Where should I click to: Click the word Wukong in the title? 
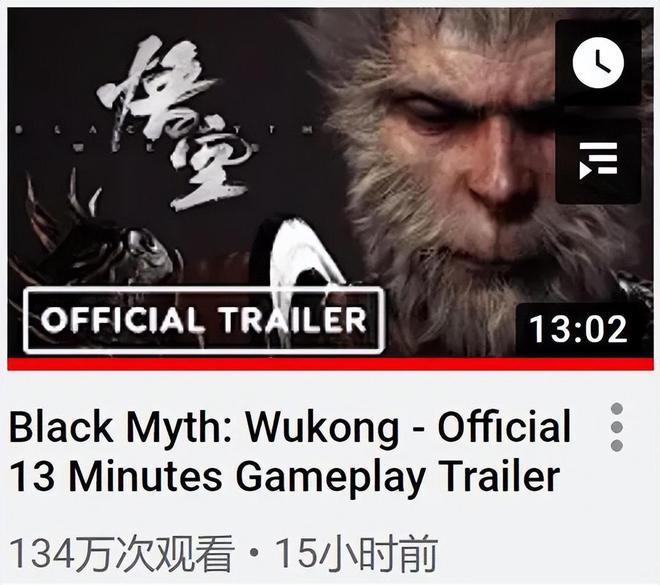click(322, 427)
